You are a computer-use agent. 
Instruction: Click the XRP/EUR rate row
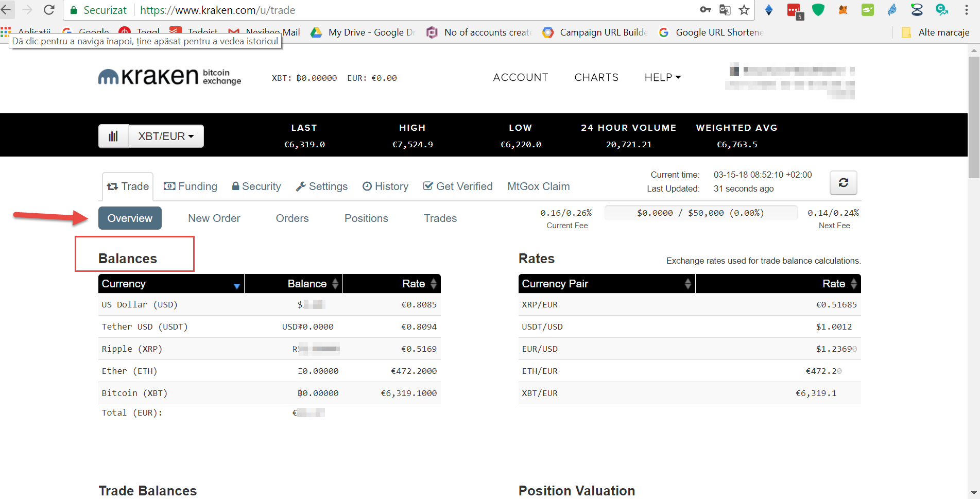(690, 304)
